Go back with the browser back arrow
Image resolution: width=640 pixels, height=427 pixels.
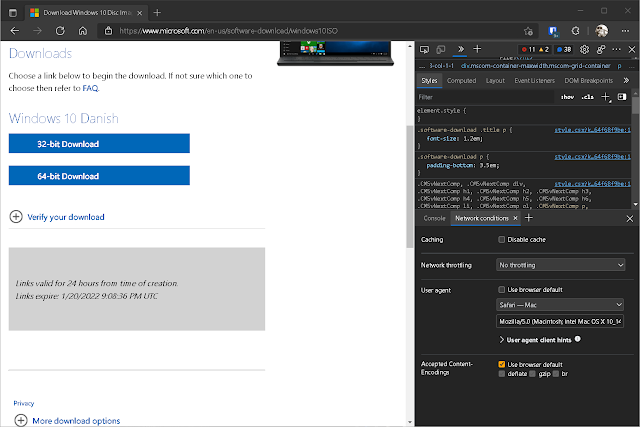point(15,31)
